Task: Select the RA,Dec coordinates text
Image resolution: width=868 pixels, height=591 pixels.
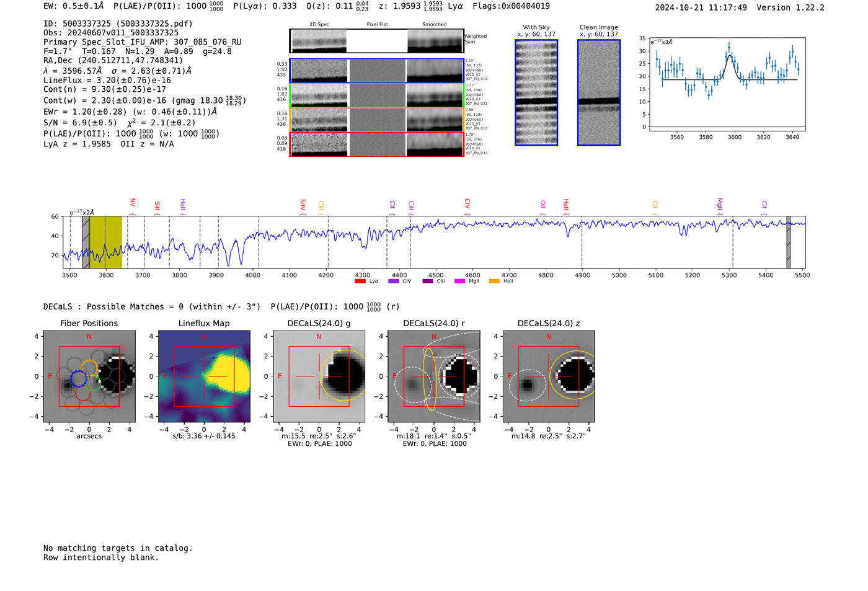Action: point(113,61)
